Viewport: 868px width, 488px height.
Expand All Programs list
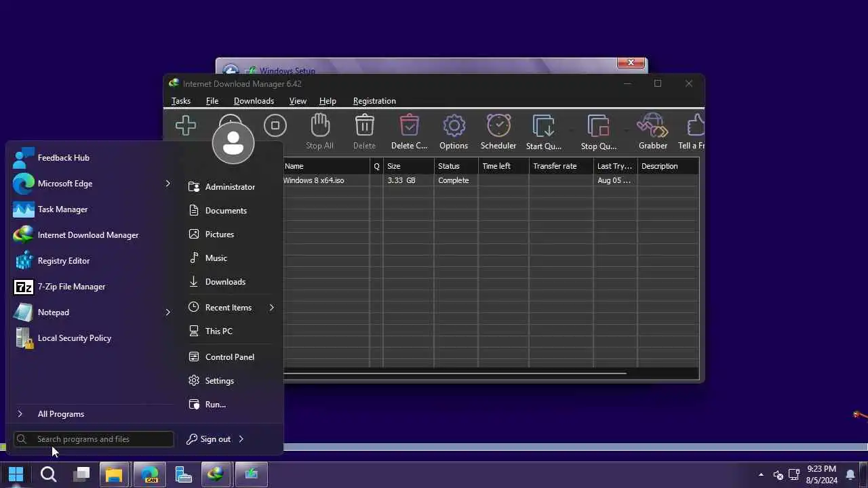coord(92,414)
